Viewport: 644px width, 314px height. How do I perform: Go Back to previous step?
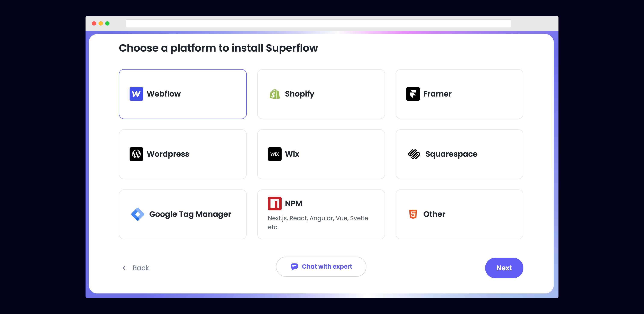coord(140,268)
